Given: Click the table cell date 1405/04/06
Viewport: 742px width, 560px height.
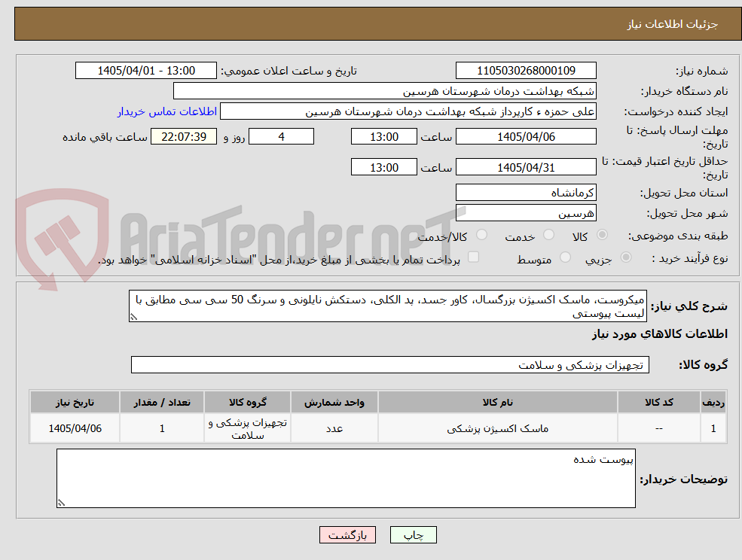Looking at the screenshot, I should pyautogui.click(x=75, y=428).
